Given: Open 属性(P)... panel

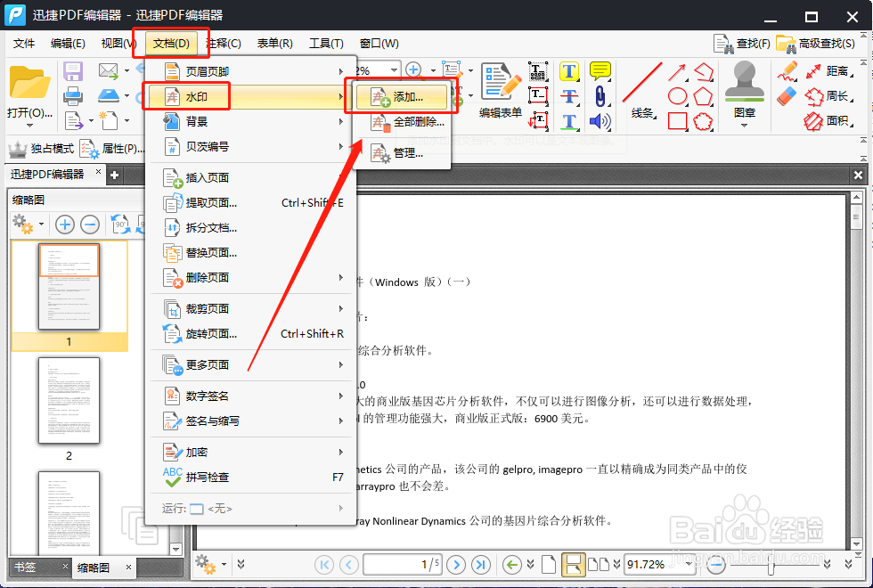Looking at the screenshot, I should click(112, 149).
